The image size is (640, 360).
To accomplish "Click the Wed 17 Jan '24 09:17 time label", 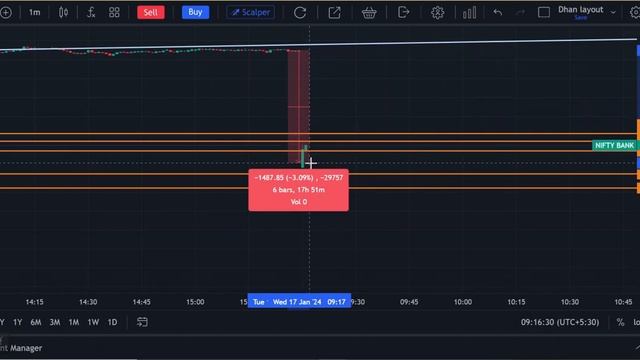I will [x=299, y=302].
